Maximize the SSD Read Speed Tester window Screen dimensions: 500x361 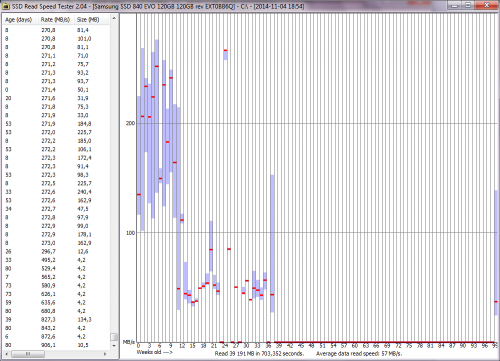pos(468,5)
